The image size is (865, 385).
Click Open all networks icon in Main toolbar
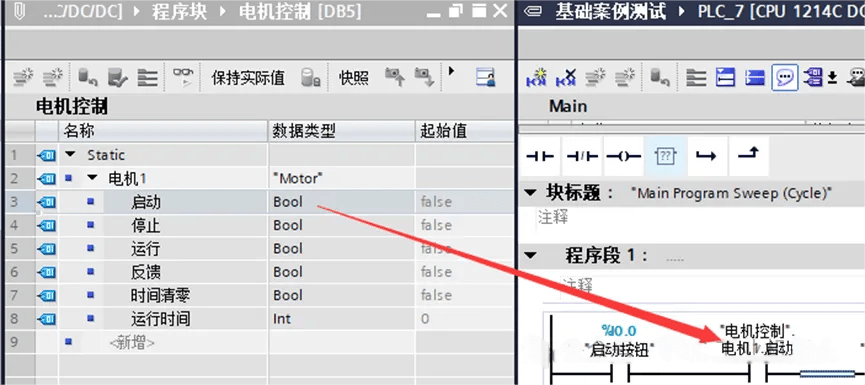(725, 77)
